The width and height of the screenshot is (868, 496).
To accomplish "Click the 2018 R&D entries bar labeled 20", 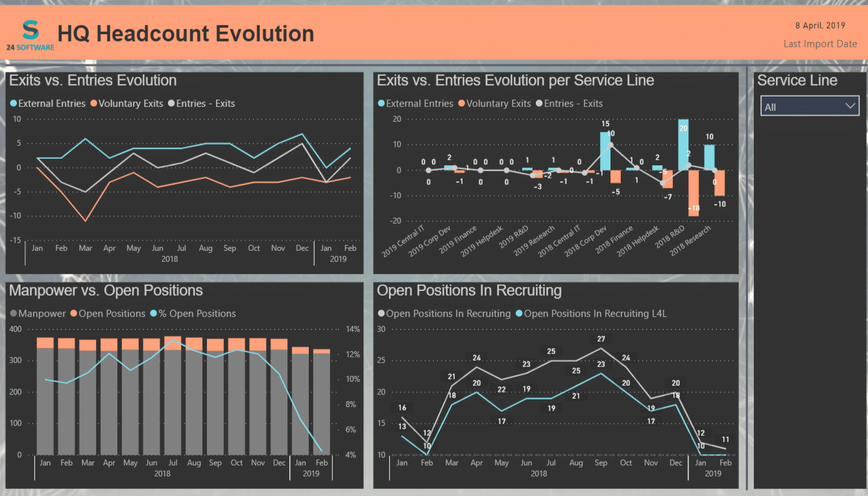I will coord(683,145).
